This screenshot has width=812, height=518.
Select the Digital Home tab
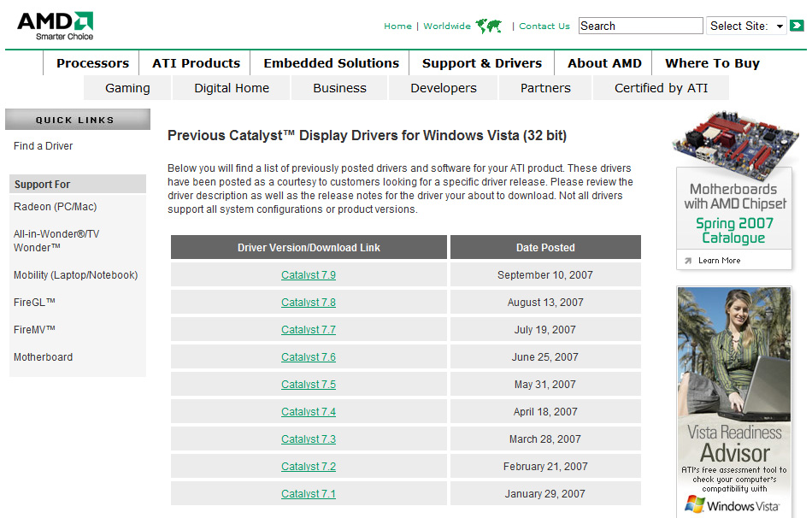232,88
